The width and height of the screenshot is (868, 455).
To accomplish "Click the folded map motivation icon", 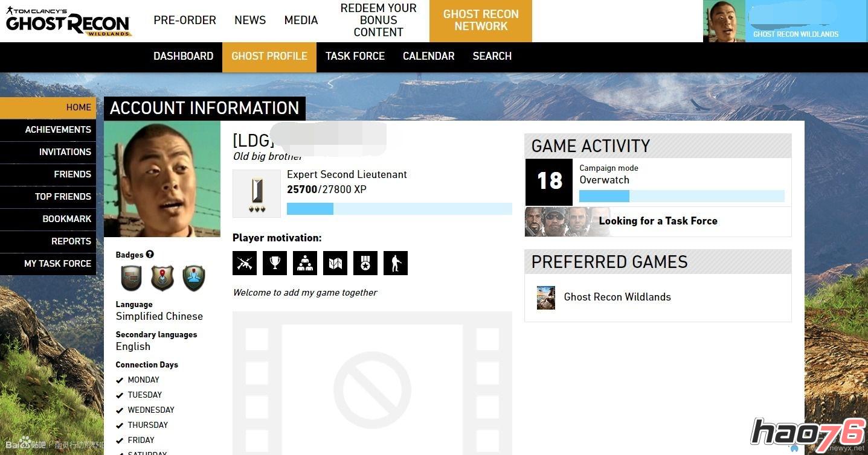I will click(335, 263).
